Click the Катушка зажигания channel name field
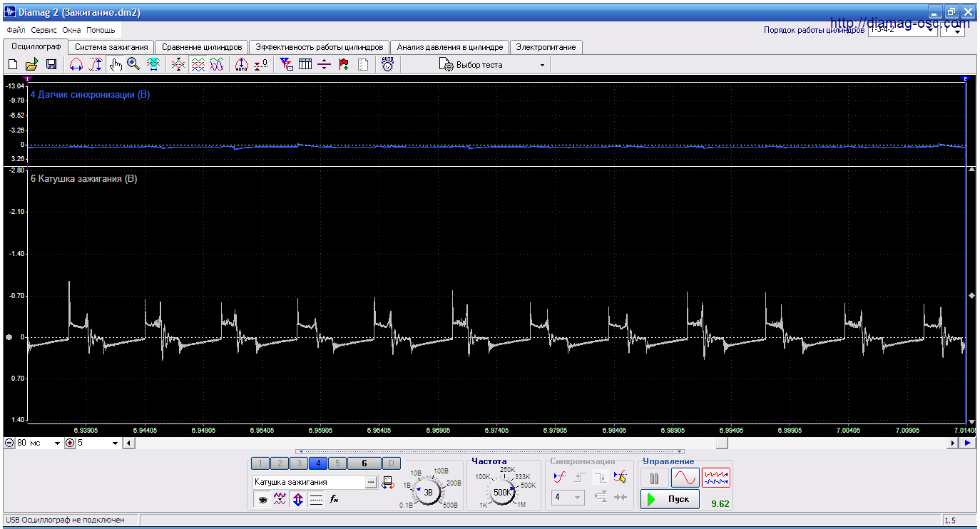 click(309, 483)
